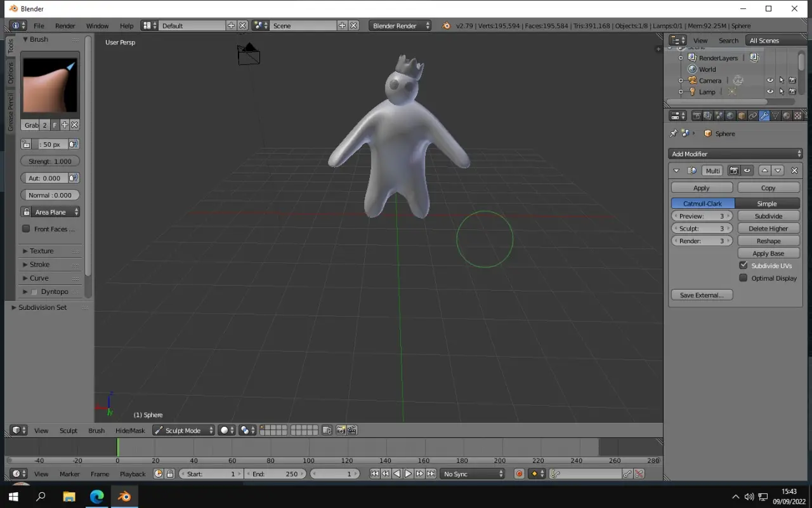Open the Modifiers wrench properties tab

[764, 116]
